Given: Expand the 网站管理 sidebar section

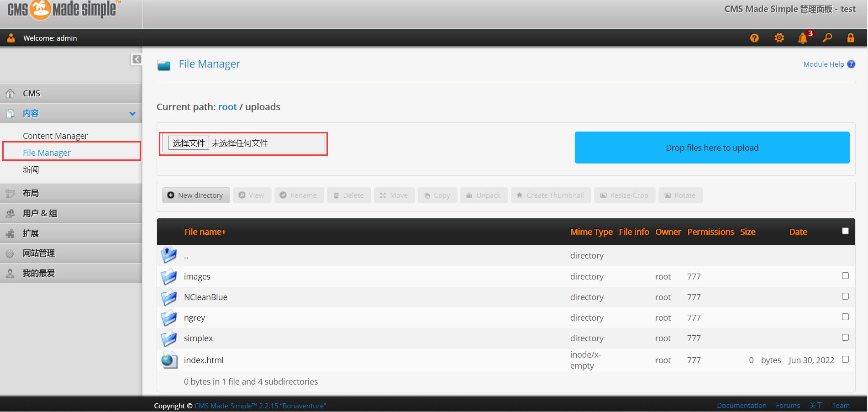Looking at the screenshot, I should (71, 254).
